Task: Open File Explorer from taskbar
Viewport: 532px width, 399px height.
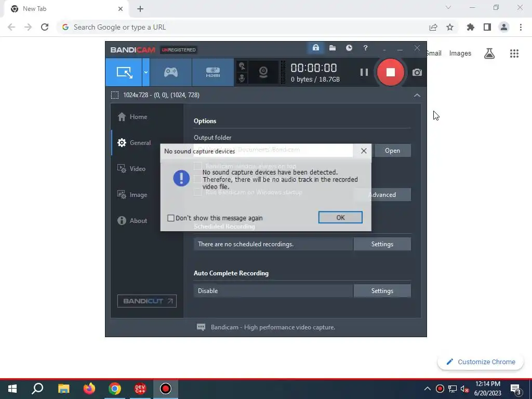Action: (x=63, y=389)
